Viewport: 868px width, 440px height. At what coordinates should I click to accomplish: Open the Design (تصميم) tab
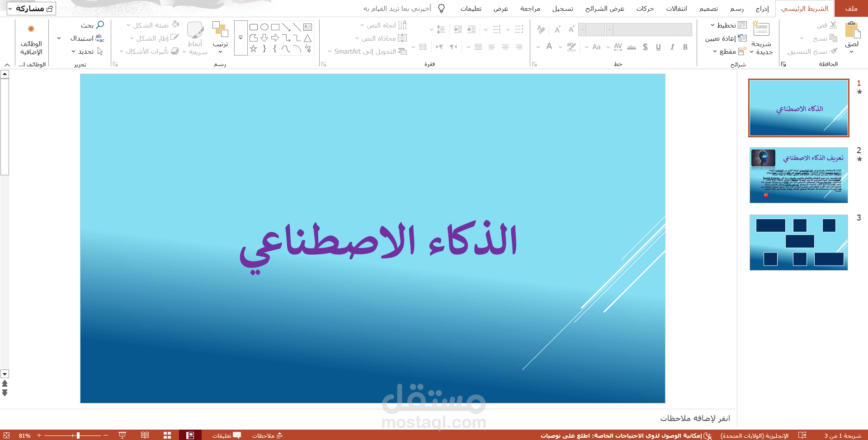pos(708,9)
